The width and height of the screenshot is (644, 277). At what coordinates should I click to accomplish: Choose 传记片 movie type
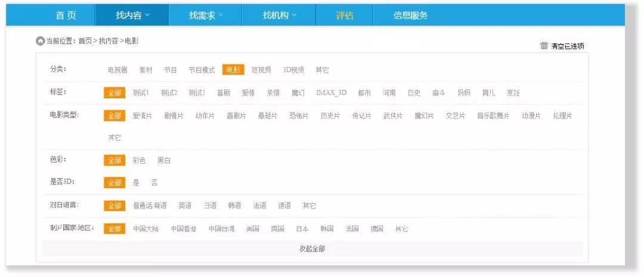[361, 116]
